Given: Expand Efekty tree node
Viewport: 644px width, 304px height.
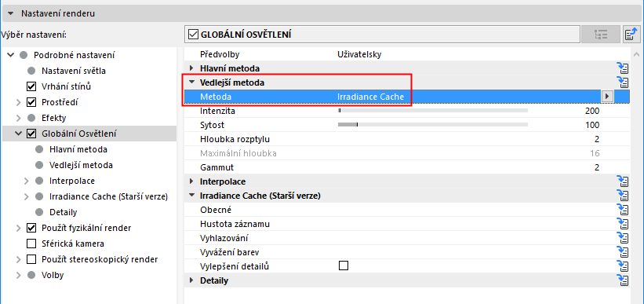Looking at the screenshot, I should pos(19,118).
